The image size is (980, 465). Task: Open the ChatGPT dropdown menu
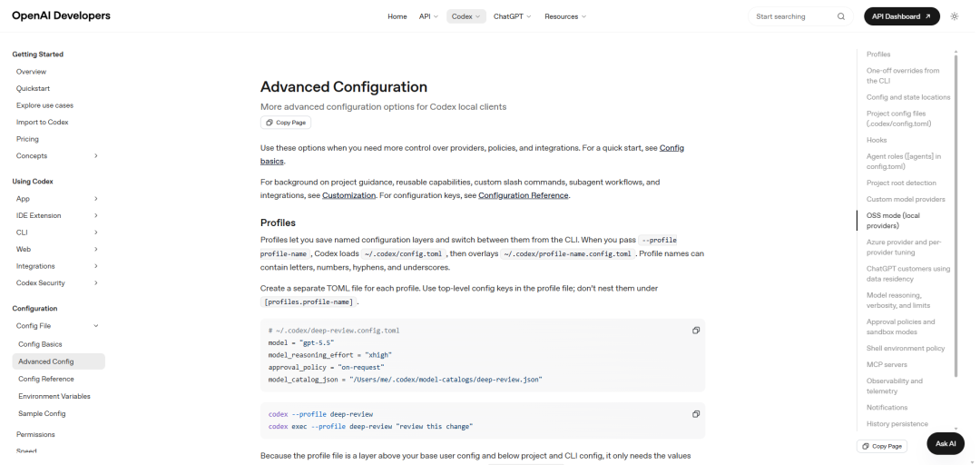pyautogui.click(x=512, y=16)
